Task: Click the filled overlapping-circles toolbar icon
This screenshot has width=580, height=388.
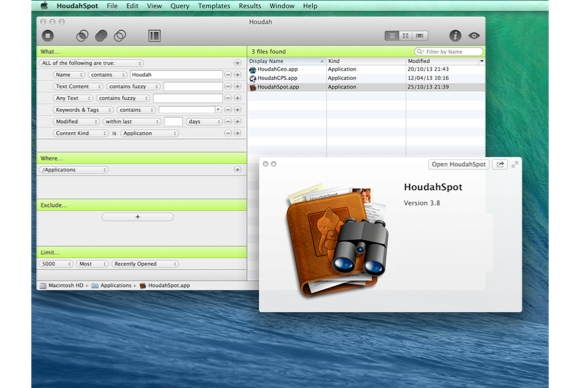Action: coord(101,36)
